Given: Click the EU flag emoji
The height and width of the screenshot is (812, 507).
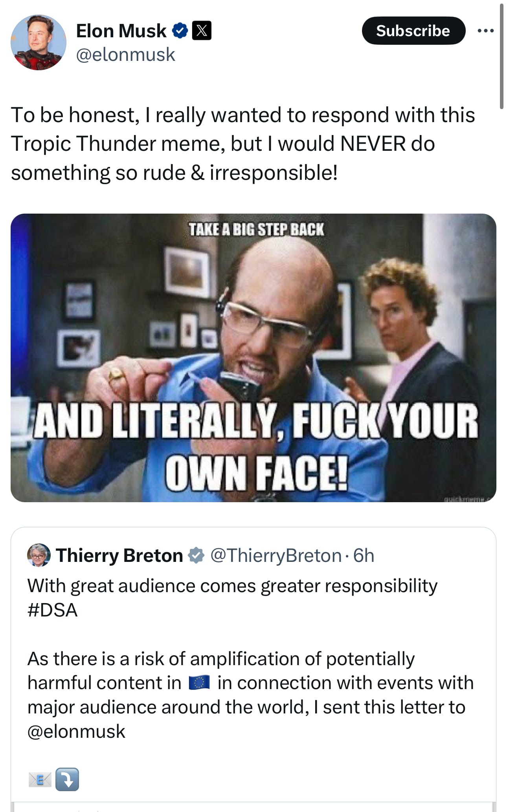Looking at the screenshot, I should (x=199, y=683).
